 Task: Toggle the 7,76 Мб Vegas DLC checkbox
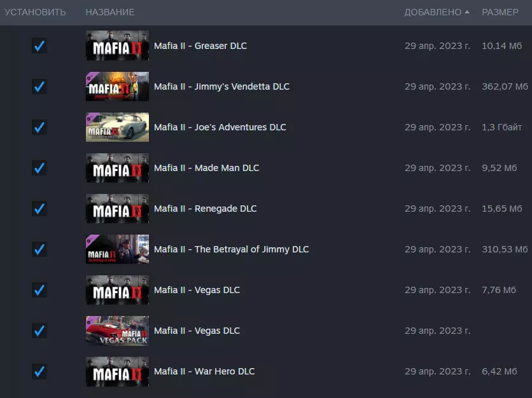click(39, 290)
